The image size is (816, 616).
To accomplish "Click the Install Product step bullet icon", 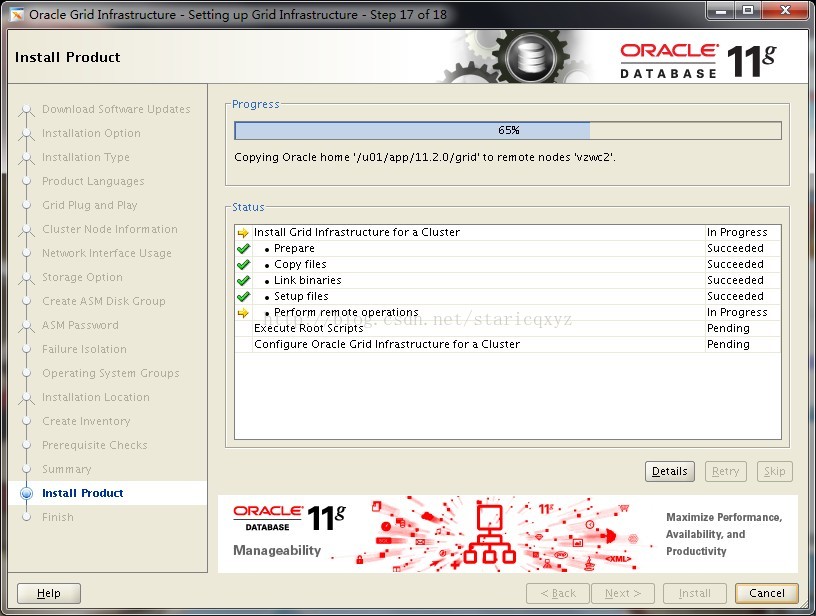I will 27,493.
